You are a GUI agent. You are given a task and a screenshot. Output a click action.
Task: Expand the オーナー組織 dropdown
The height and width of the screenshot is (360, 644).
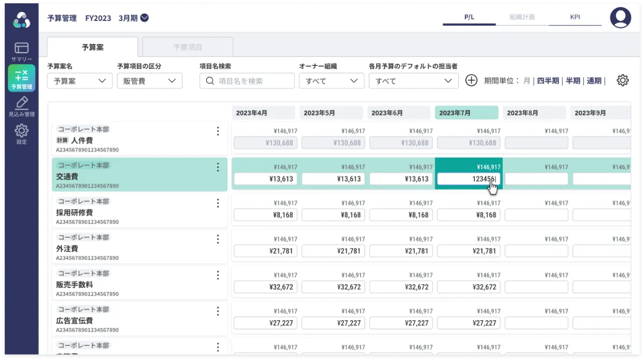331,81
